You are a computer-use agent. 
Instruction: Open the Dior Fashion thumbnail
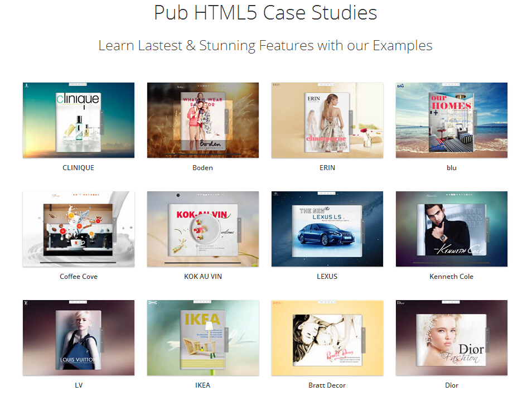pyautogui.click(x=452, y=337)
